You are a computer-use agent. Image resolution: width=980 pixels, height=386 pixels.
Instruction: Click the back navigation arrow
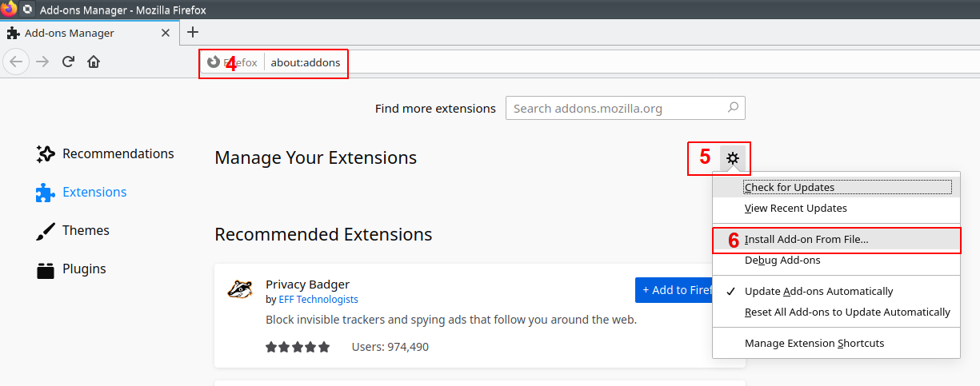(x=17, y=62)
